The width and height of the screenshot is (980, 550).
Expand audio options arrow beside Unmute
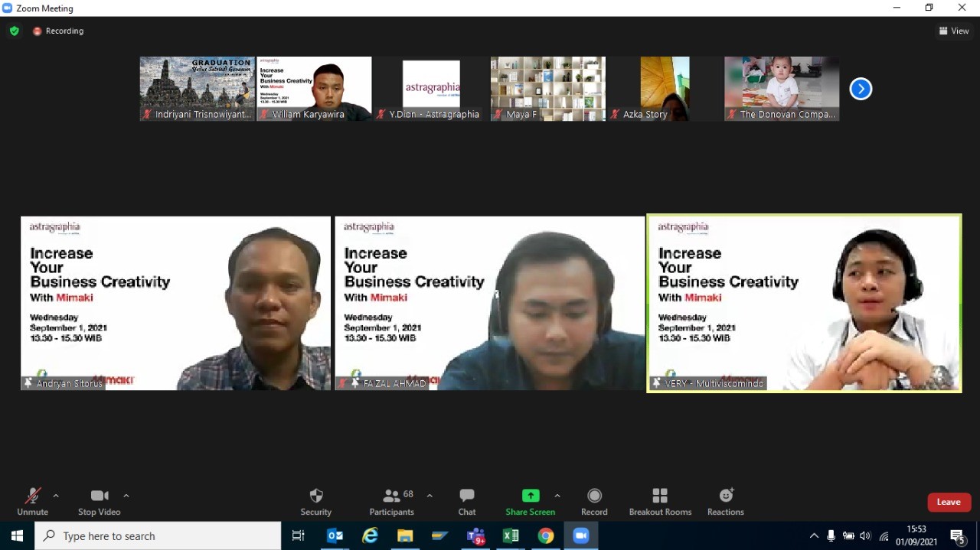coord(55,496)
